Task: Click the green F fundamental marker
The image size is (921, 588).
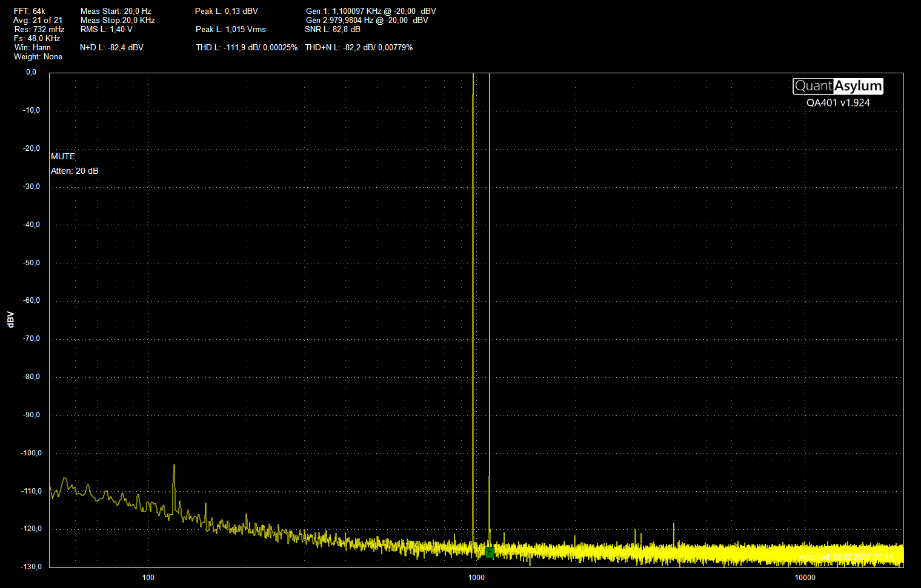Action: tap(490, 552)
